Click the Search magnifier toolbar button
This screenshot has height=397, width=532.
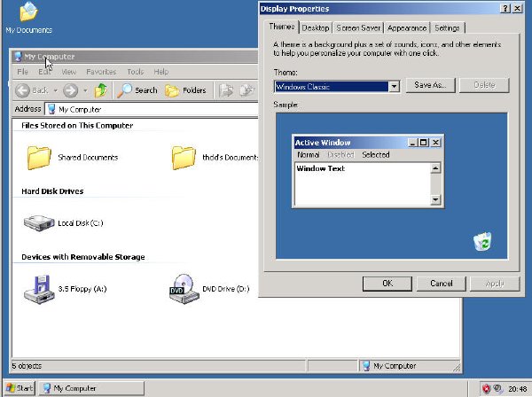[137, 90]
